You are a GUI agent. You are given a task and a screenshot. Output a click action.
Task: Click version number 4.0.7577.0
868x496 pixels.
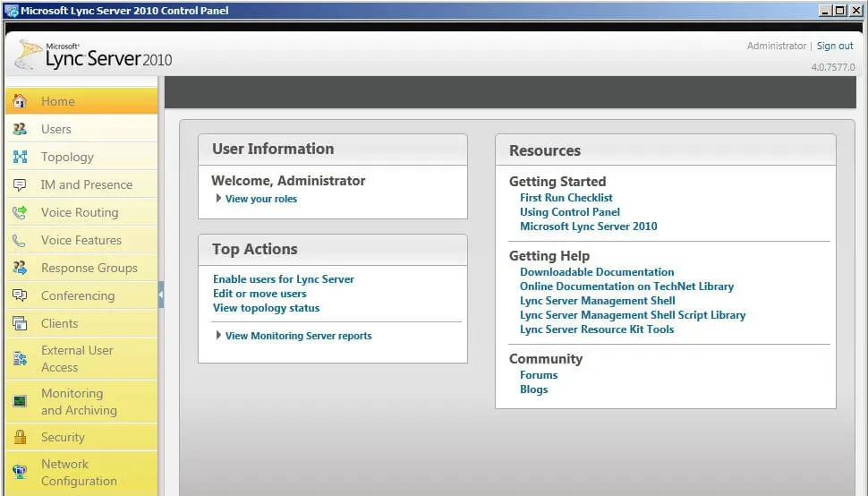pos(833,67)
